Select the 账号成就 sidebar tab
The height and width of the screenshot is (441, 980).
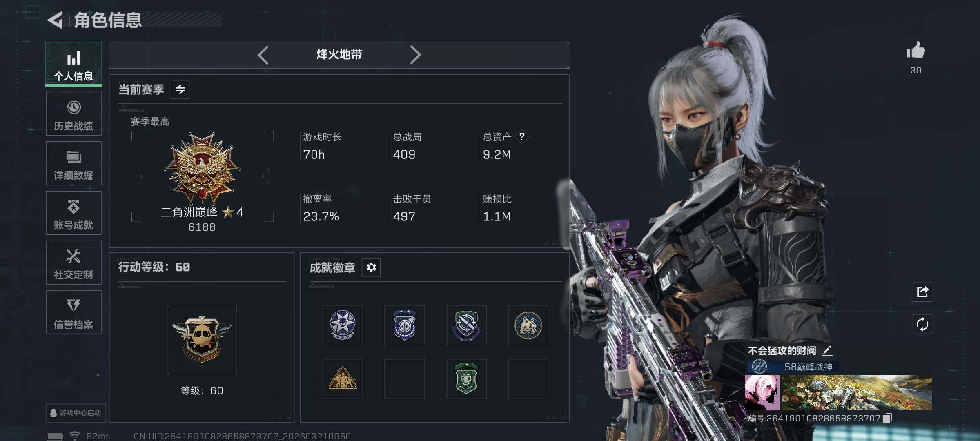[x=73, y=213]
